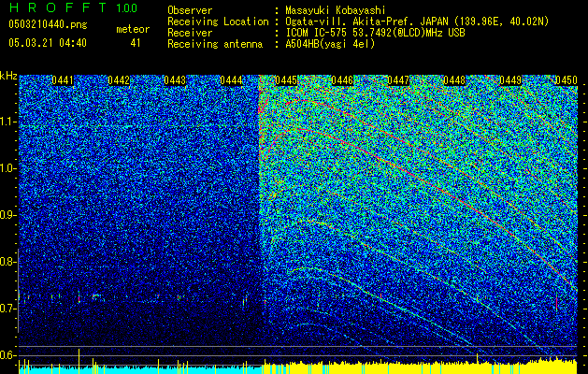The height and width of the screenshot is (374, 588).
Task: Click the 0.9 frequency axis label
Action: [8, 215]
